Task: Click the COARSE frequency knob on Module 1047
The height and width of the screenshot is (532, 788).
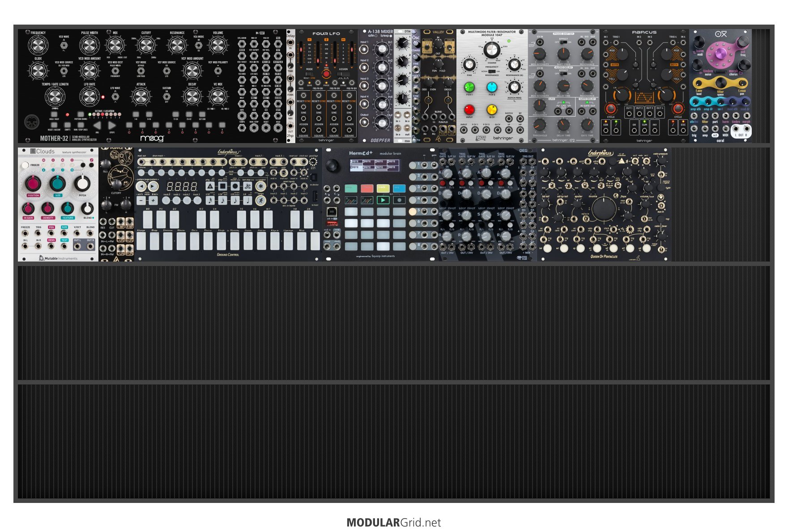Action: tap(492, 51)
